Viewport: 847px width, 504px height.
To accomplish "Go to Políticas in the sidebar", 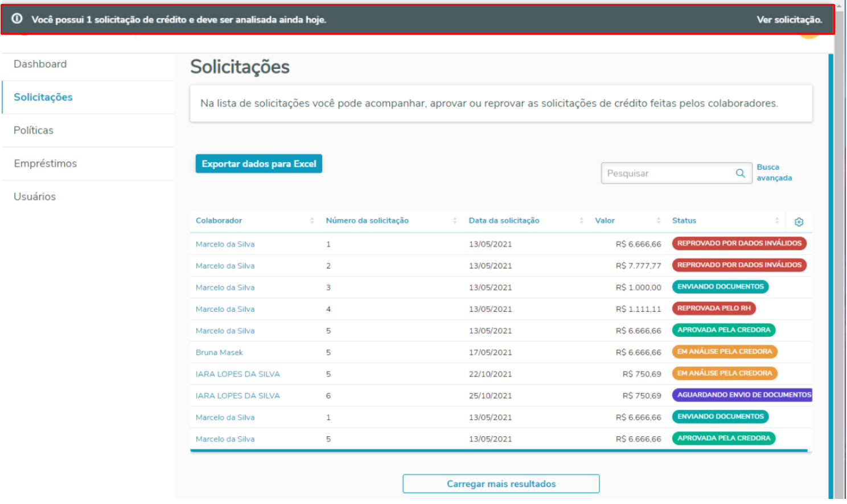I will 34,130.
